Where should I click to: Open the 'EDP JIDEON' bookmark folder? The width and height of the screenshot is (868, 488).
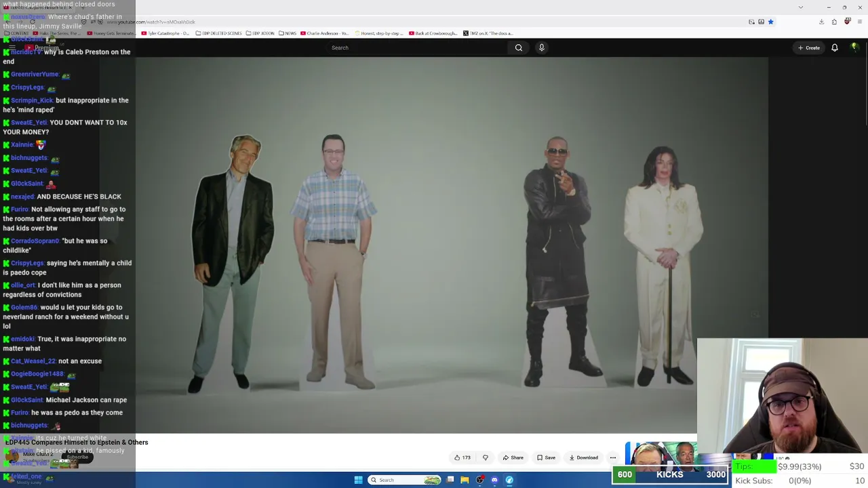260,33
